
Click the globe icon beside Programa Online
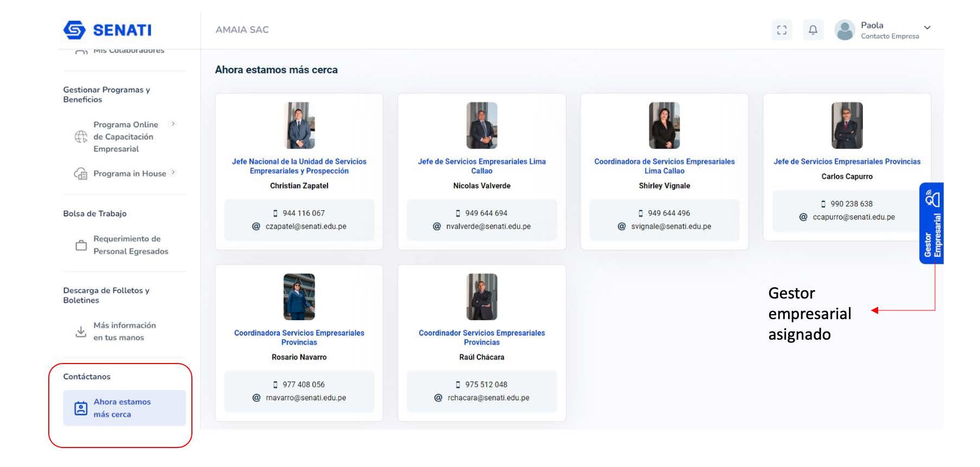click(81, 137)
